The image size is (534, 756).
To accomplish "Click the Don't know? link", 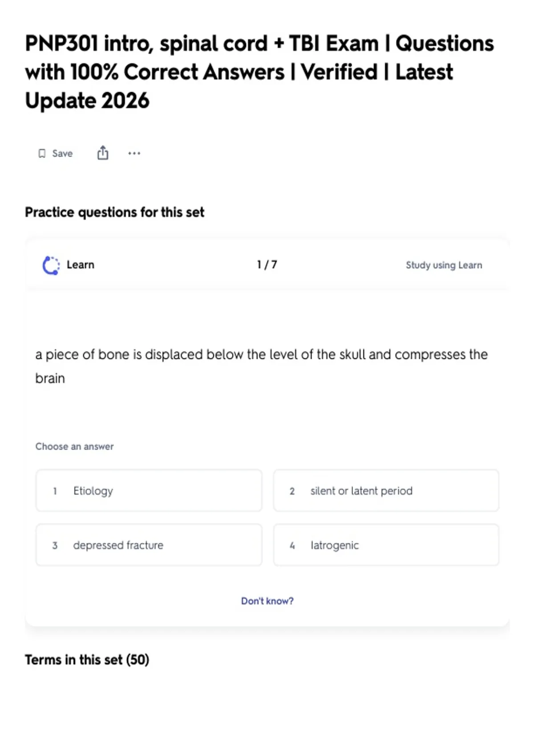I will (x=267, y=601).
